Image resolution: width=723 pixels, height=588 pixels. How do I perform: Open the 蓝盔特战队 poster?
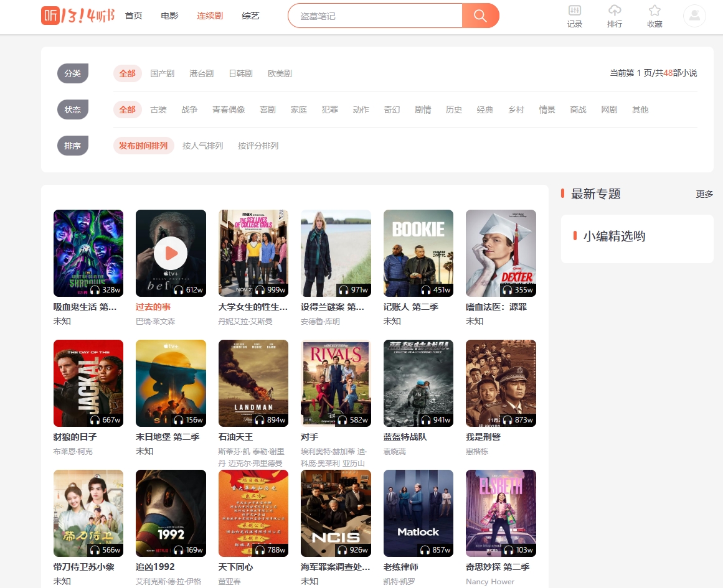(418, 383)
